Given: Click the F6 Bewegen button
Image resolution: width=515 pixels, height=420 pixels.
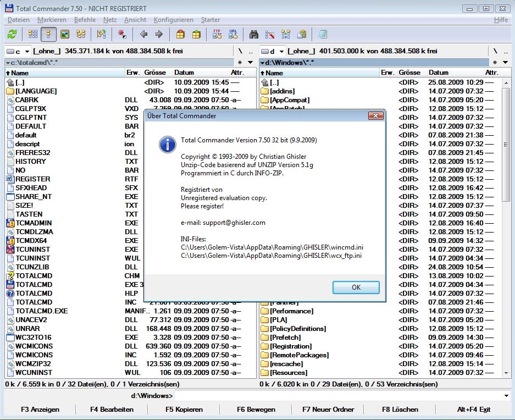Looking at the screenshot, I should click(x=256, y=410).
